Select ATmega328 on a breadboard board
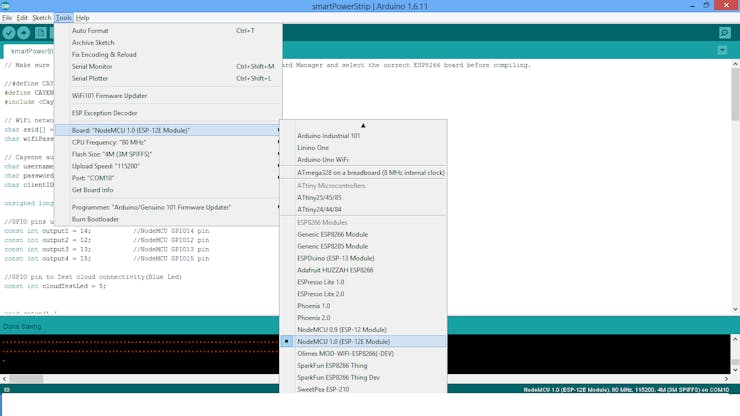Screen dimensions: 740x416 pos(363,173)
